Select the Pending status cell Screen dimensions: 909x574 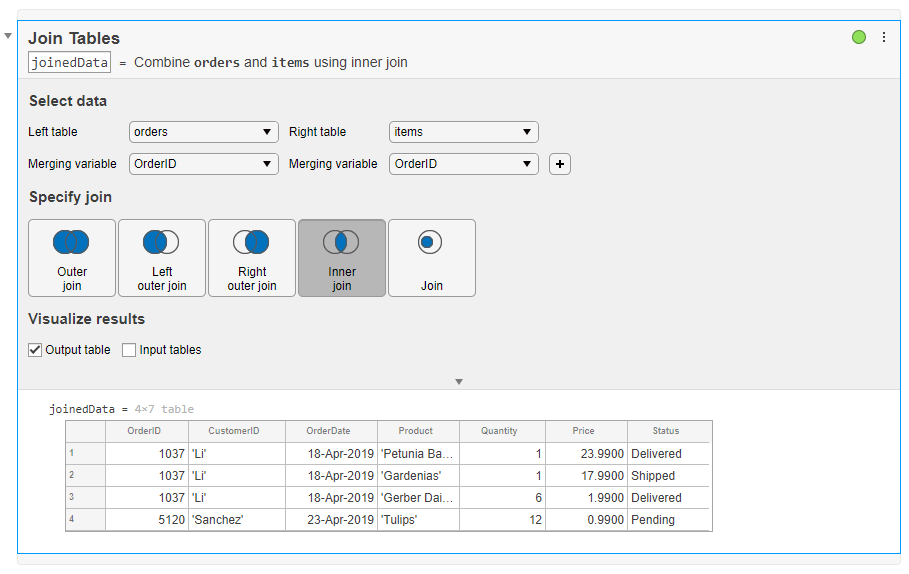[669, 520]
